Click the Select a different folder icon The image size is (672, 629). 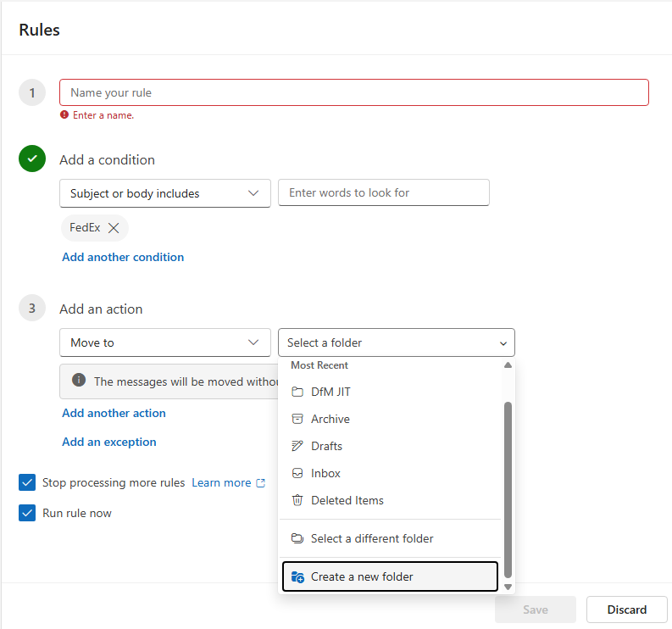click(x=297, y=538)
